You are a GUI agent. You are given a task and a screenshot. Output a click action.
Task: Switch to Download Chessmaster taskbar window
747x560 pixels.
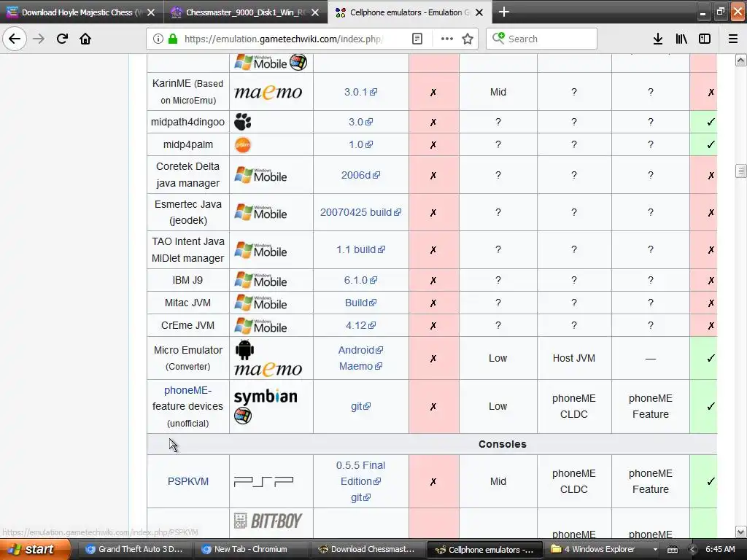click(x=367, y=549)
